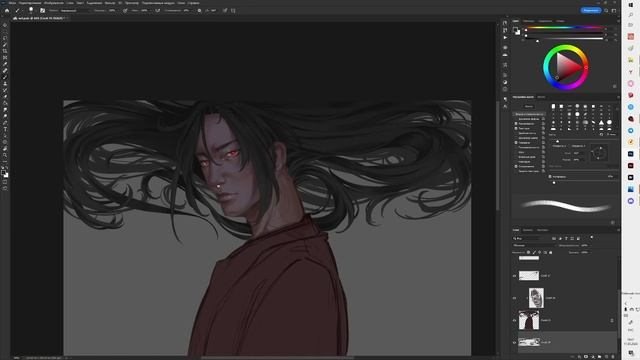Click the brush spacing slider
The width and height of the screenshot is (640, 360).
(x=584, y=182)
